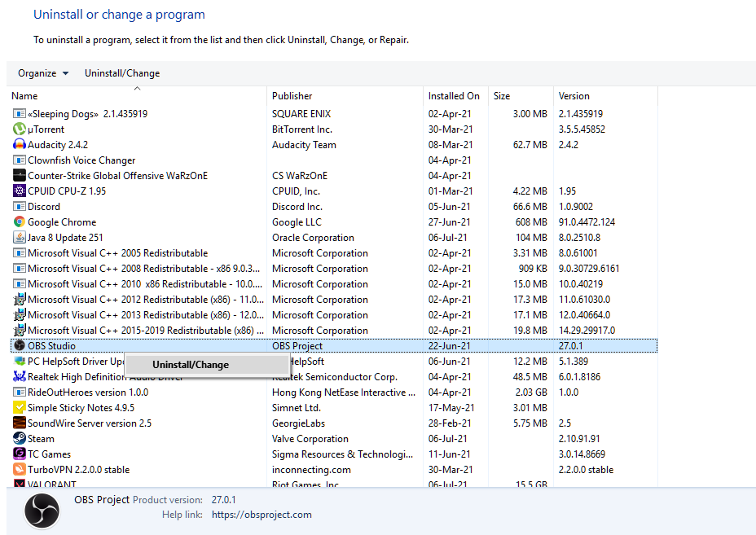756x535 pixels.
Task: Click the Visual C++ 2010 Redistributable icon
Action: click(20, 283)
